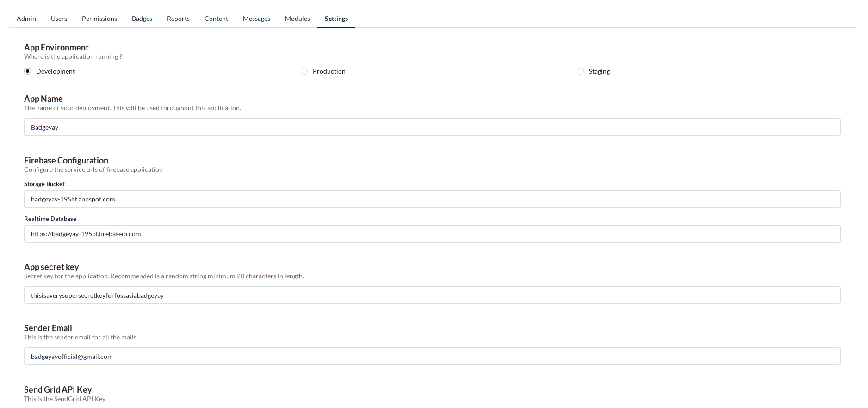Click into the App secret key field

432,295
